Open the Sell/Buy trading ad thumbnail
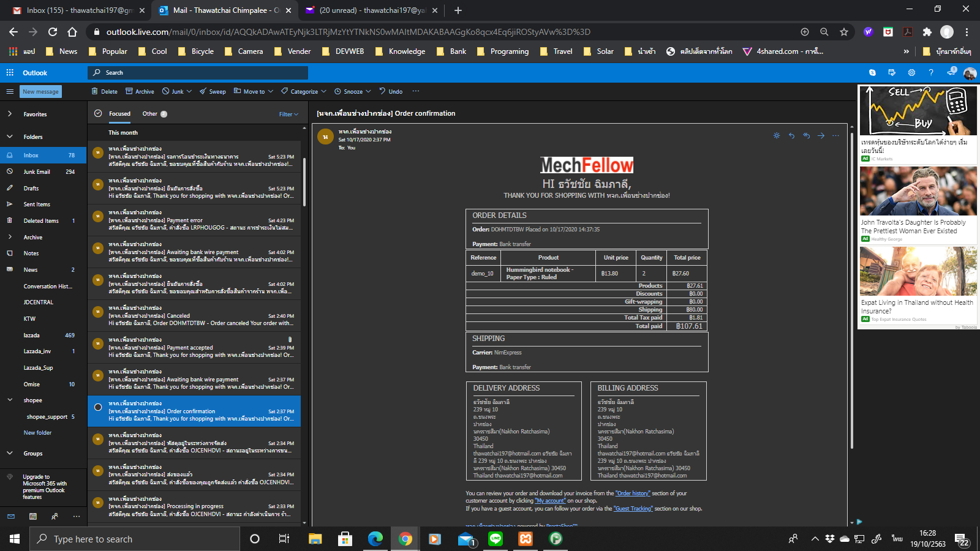 point(918,111)
